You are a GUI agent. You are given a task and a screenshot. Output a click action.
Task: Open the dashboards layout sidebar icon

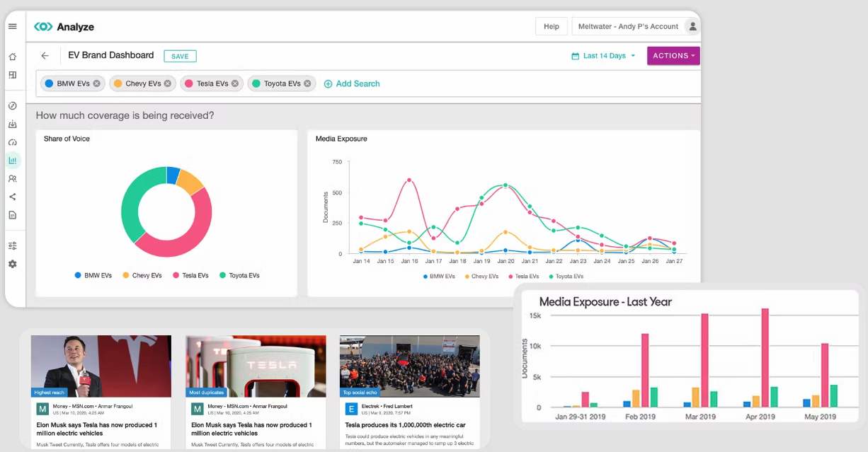tap(12, 75)
